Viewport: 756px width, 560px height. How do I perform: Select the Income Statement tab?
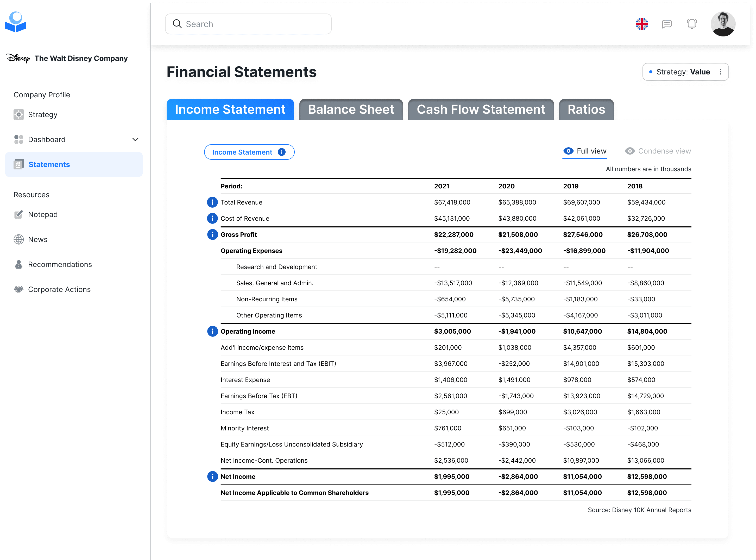coord(230,110)
